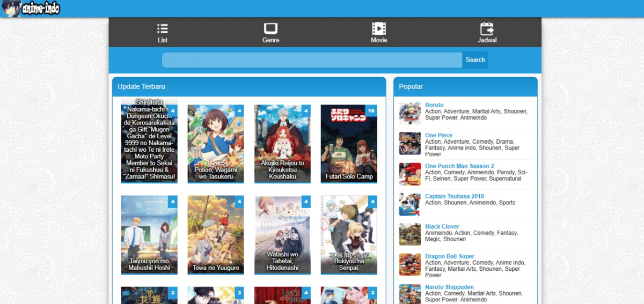Open the One Punch Man Season 2 link
This screenshot has width=644, height=304.
[x=459, y=166]
